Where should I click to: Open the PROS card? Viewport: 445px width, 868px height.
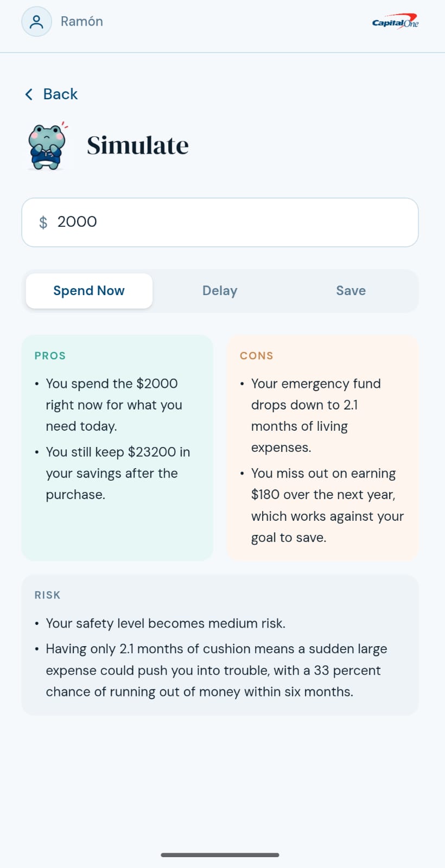pyautogui.click(x=117, y=448)
